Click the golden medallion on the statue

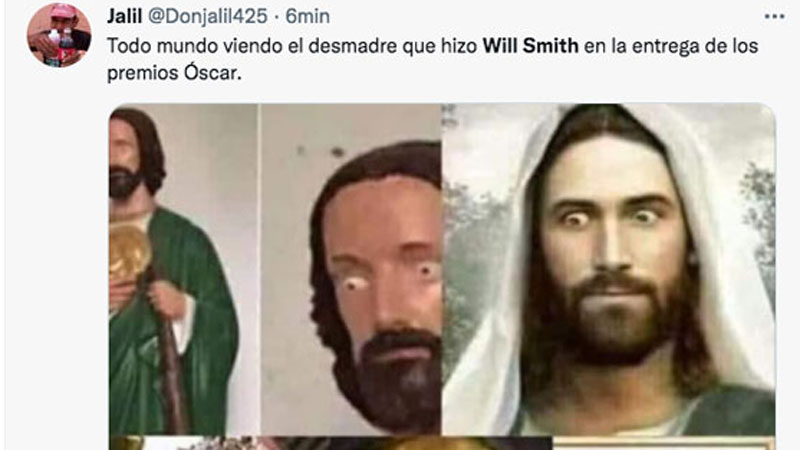pyautogui.click(x=129, y=254)
